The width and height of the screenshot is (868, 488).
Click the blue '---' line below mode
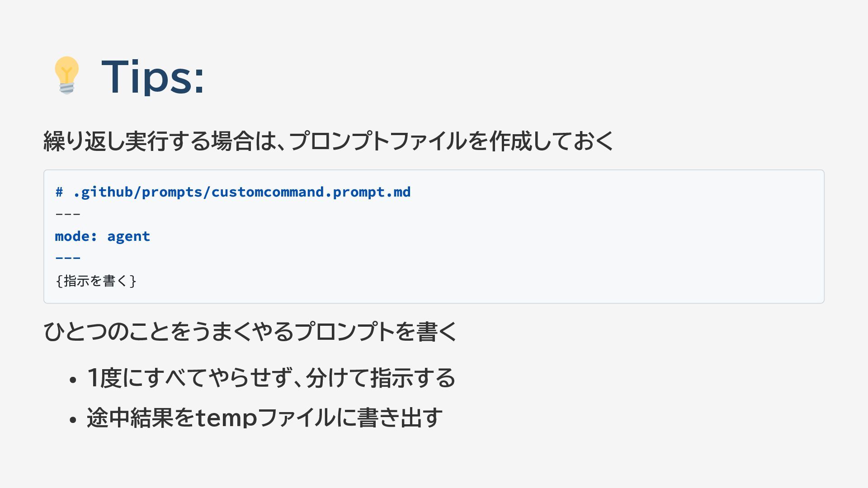point(68,258)
